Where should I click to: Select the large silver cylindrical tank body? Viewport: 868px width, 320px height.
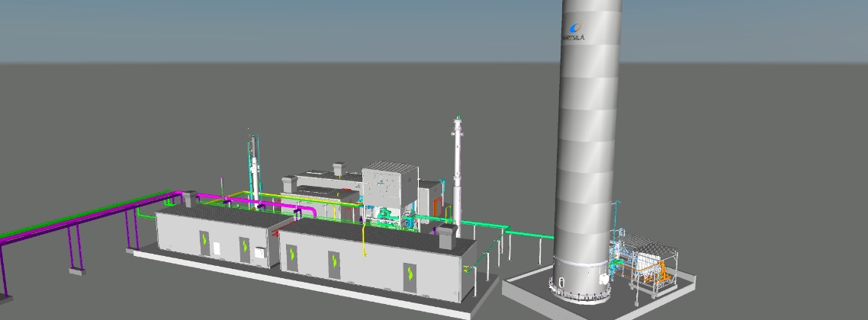[587, 152]
